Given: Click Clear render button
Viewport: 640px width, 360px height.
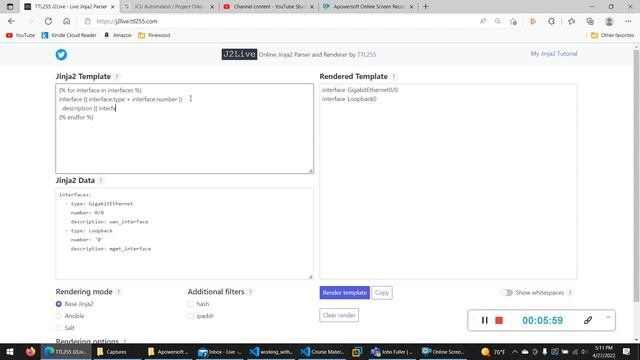Looking at the screenshot, I should click(339, 315).
